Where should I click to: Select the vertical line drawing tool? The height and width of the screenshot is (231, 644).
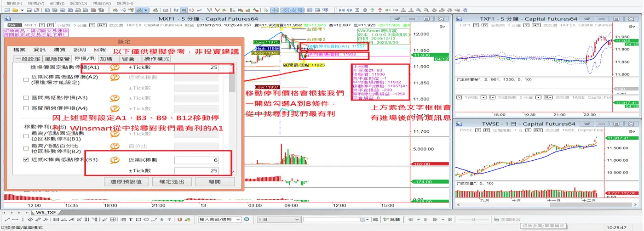(x=23, y=220)
